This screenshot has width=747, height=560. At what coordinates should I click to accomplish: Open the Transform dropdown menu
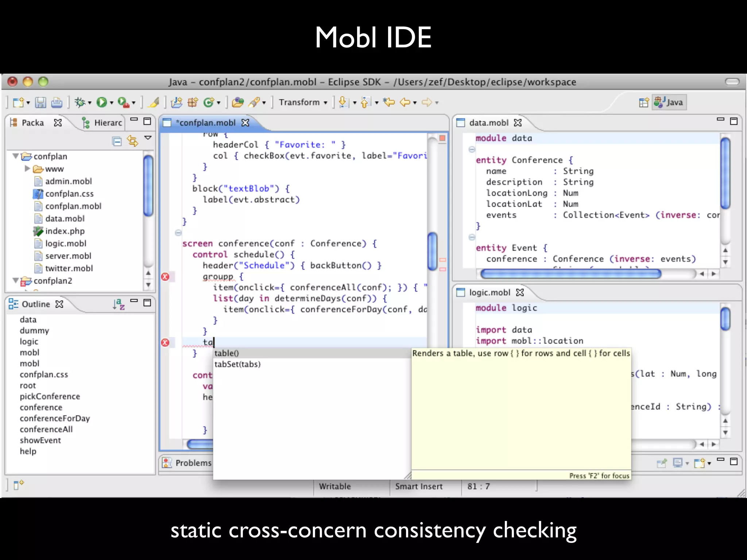(303, 102)
